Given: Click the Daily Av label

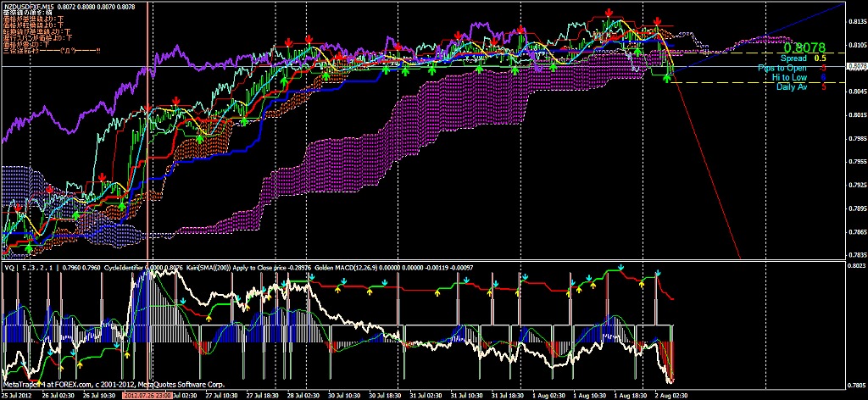Looking at the screenshot, I should click(791, 86).
